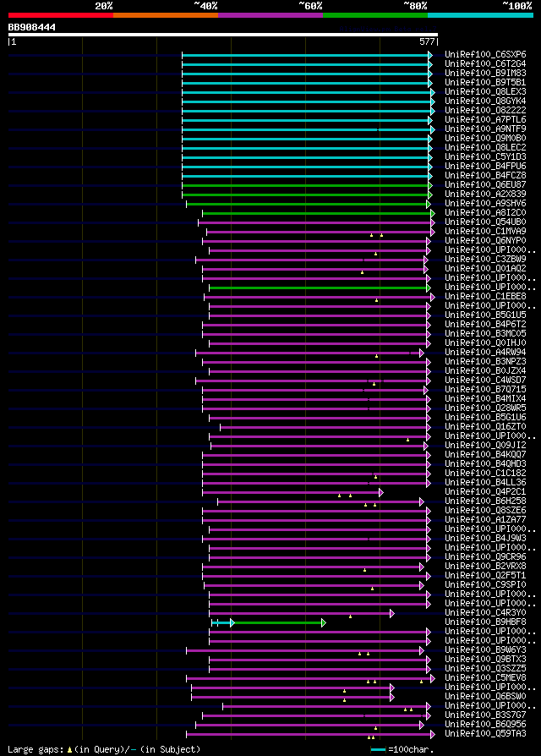Click the short cyan segment of B9HBF8 alignment

[x=221, y=623]
